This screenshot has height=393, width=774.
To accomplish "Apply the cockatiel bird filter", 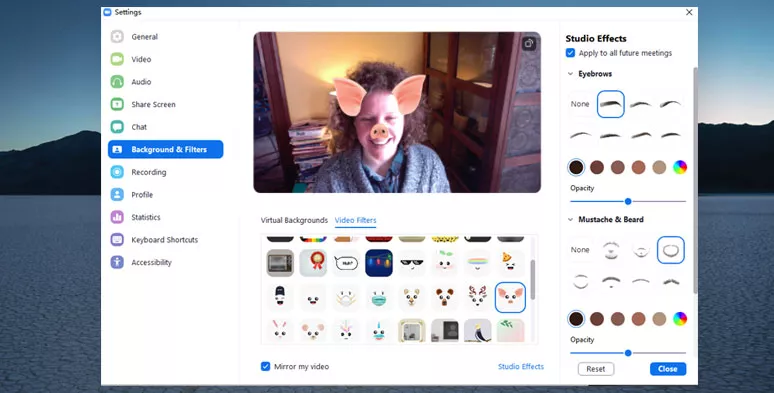I will [478, 330].
